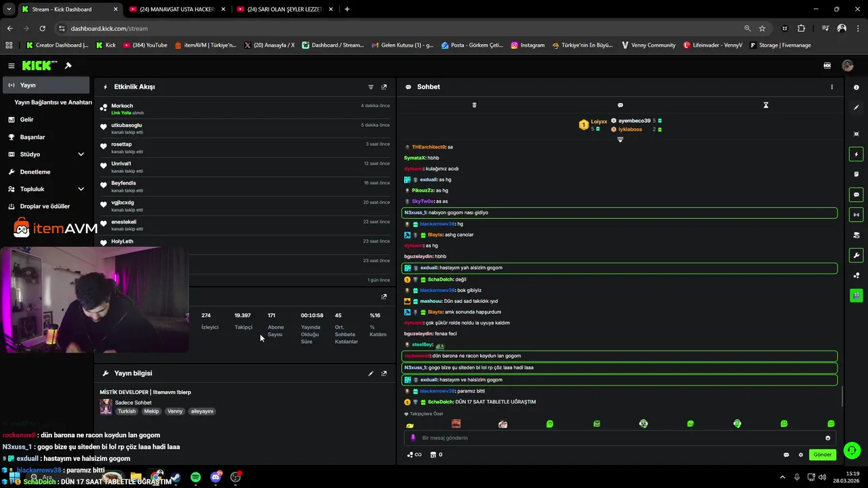Open Droplar ve ödüller page
Screen dimensions: 868x488
click(46, 207)
